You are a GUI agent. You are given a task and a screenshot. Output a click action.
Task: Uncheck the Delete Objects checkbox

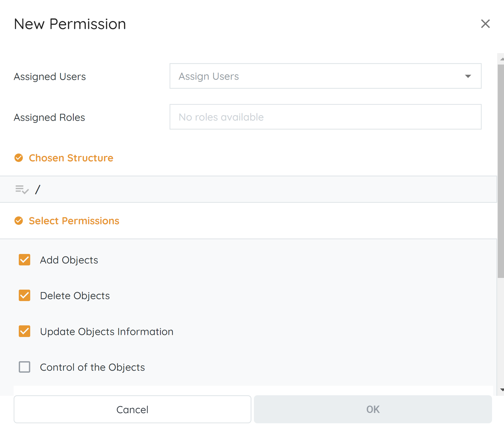tap(24, 296)
